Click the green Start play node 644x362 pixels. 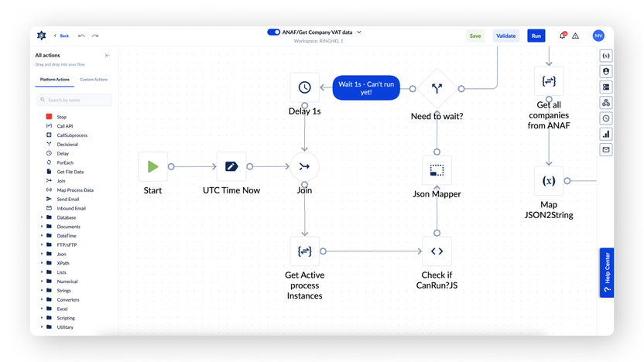[x=152, y=166]
